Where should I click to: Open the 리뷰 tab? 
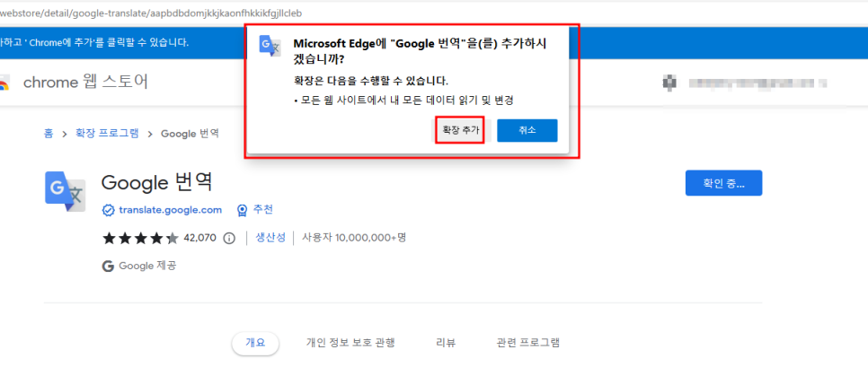pos(446,343)
